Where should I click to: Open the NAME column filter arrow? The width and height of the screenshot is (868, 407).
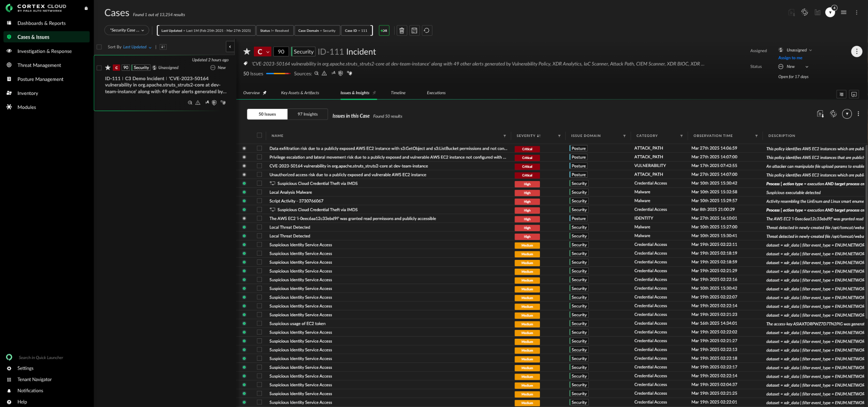[x=504, y=136]
